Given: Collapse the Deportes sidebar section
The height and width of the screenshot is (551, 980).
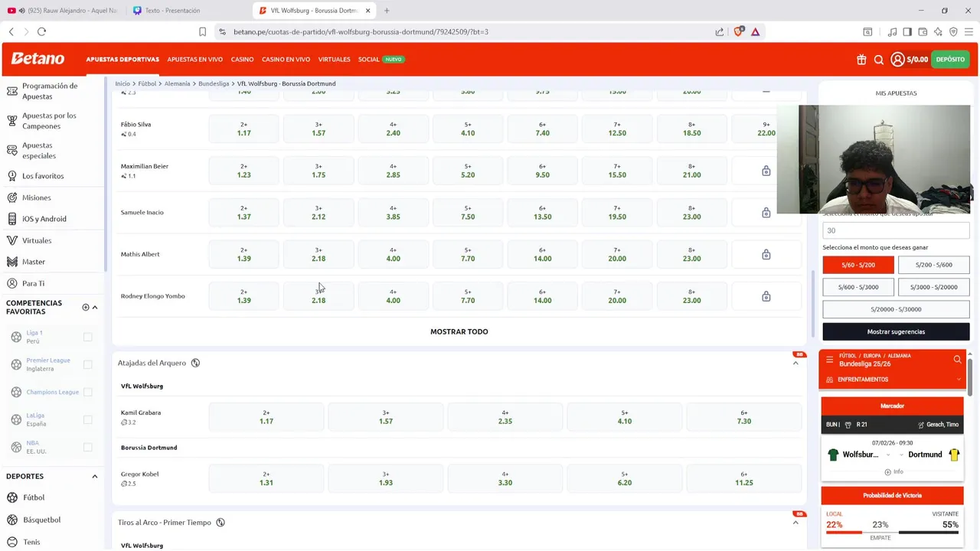Looking at the screenshot, I should (95, 476).
